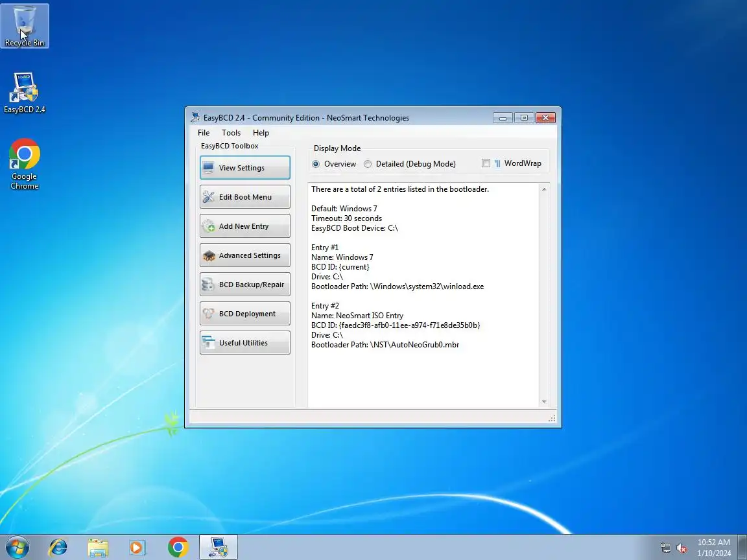
Task: Open the BCD Backup/Repair page
Action: 245,285
